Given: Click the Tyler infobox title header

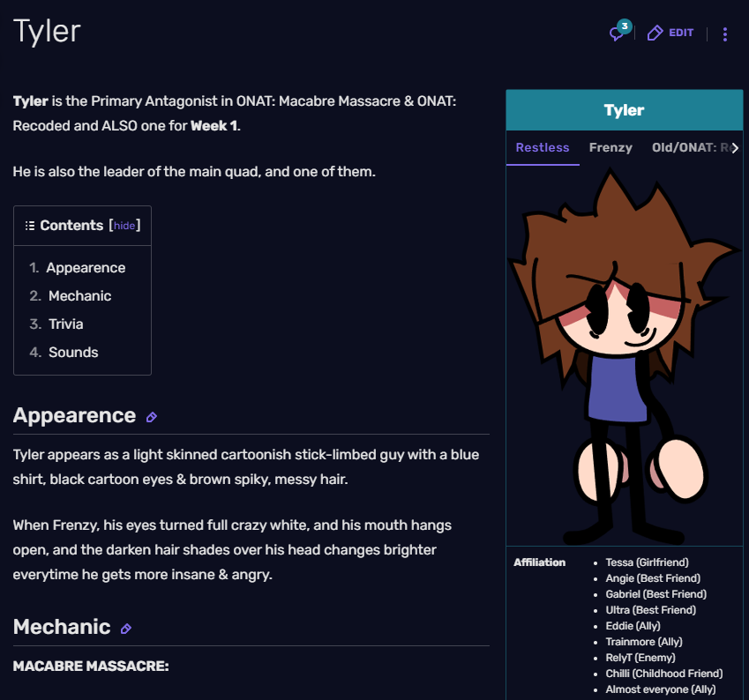Looking at the screenshot, I should (625, 110).
